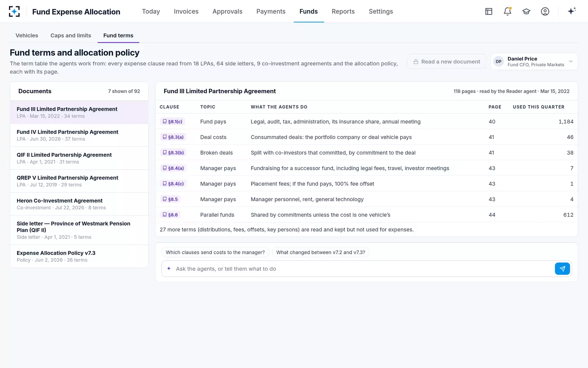
Task: Select QIF II Limited Partnership Agreement document
Action: pyautogui.click(x=79, y=158)
